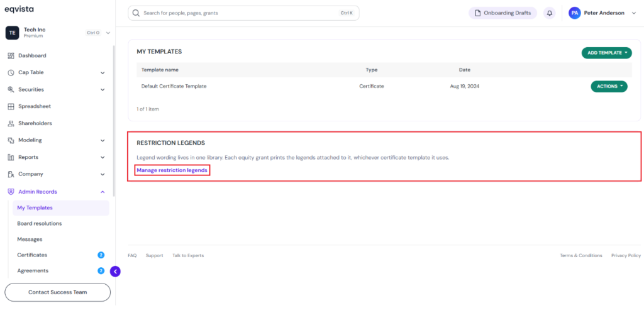This screenshot has width=644, height=320.
Task: Open the Spreadsheet page
Action: click(x=35, y=106)
